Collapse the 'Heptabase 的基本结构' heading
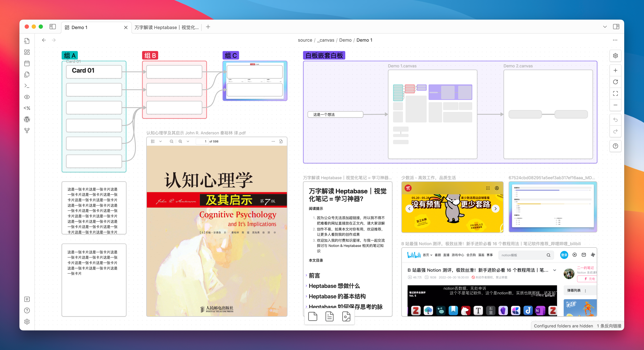The width and height of the screenshot is (644, 350). (306, 296)
